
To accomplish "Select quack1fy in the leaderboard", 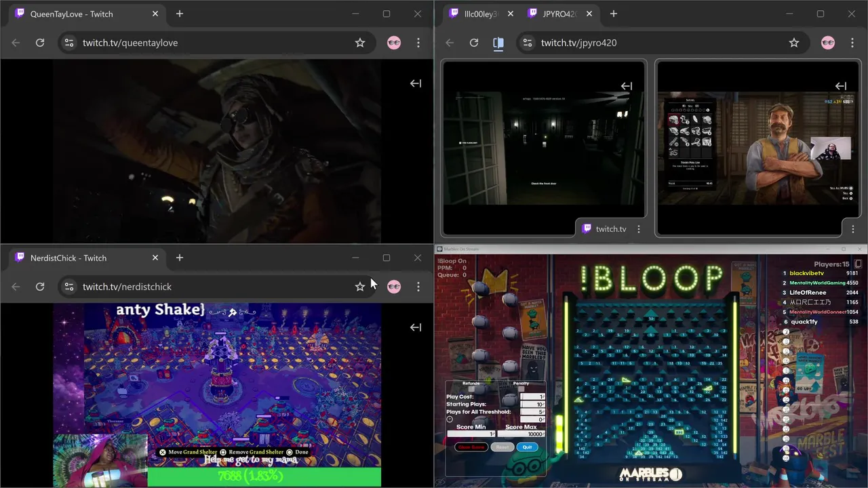I will [x=804, y=322].
